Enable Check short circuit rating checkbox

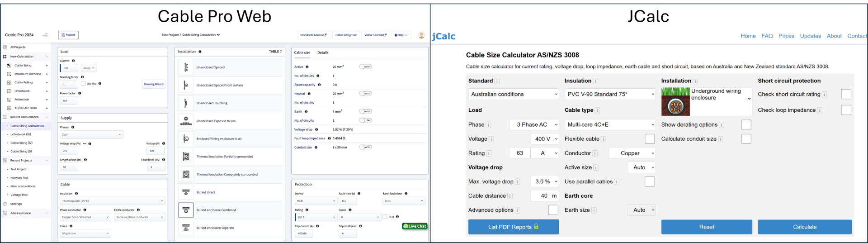846,94
